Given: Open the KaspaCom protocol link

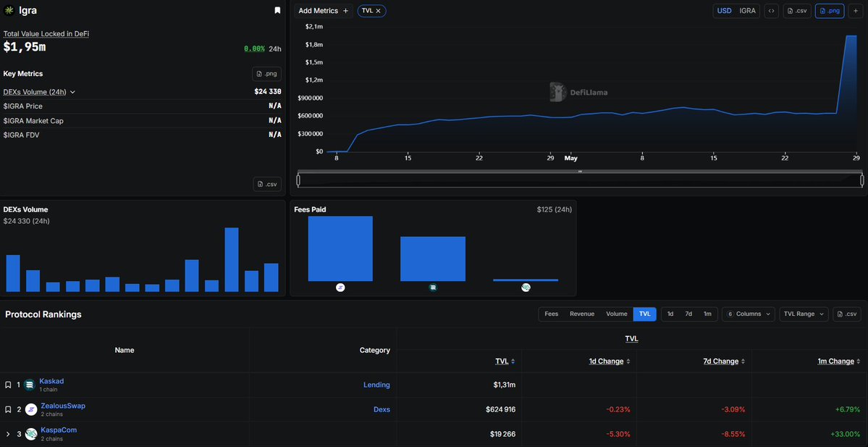Looking at the screenshot, I should tap(59, 430).
